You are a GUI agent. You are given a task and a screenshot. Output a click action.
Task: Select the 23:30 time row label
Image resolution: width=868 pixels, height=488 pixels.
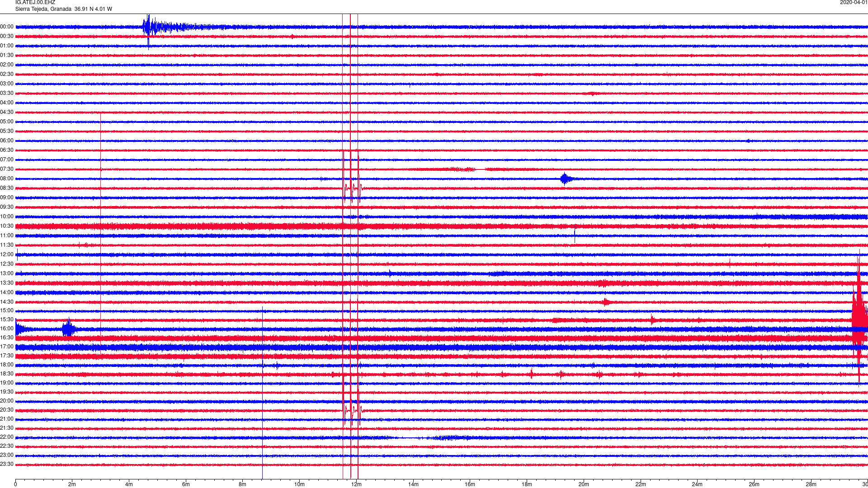pyautogui.click(x=7, y=464)
